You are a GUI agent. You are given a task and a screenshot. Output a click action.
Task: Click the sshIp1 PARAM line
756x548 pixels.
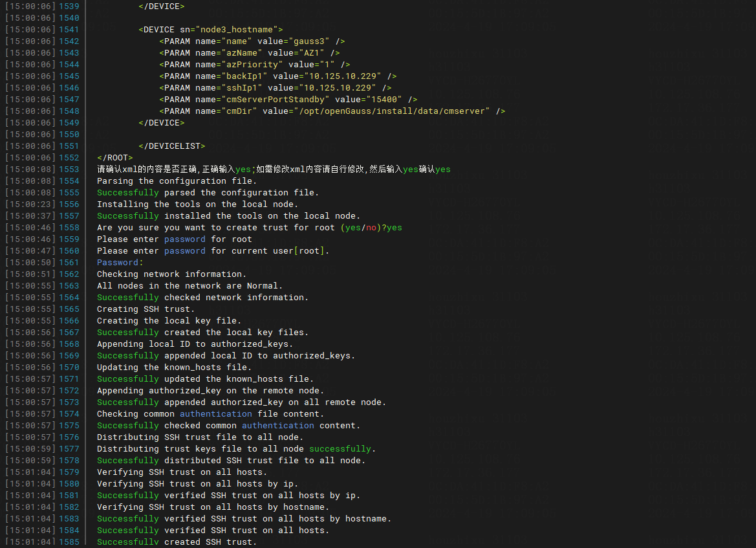point(275,87)
